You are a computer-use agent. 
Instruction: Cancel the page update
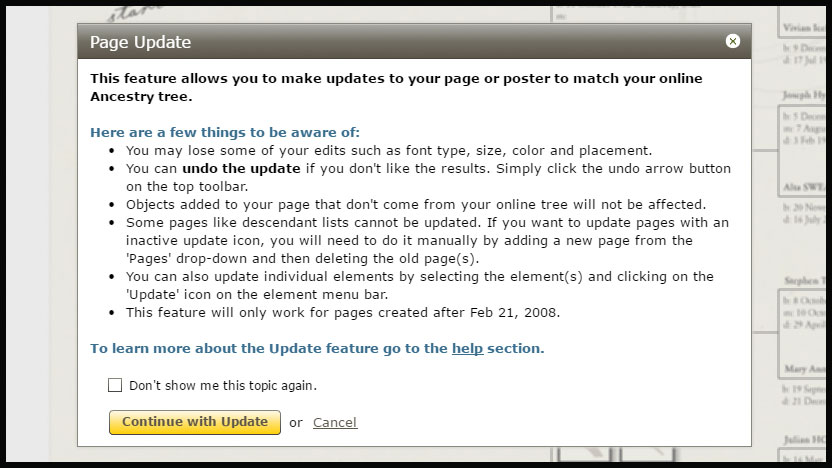335,422
